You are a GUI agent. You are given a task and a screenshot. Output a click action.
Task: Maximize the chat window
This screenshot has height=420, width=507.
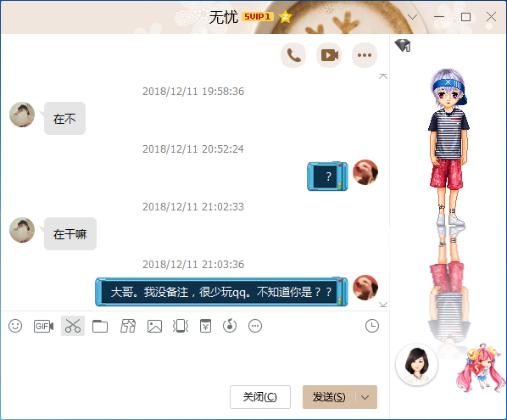click(x=465, y=17)
